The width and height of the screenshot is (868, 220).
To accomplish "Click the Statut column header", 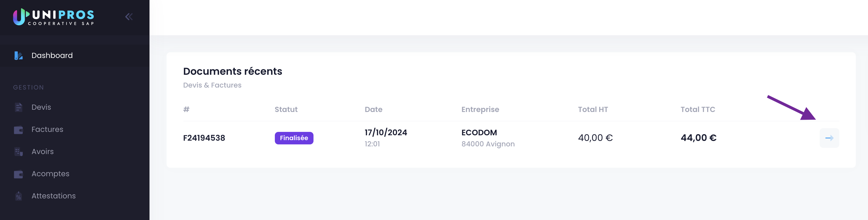I will 286,109.
